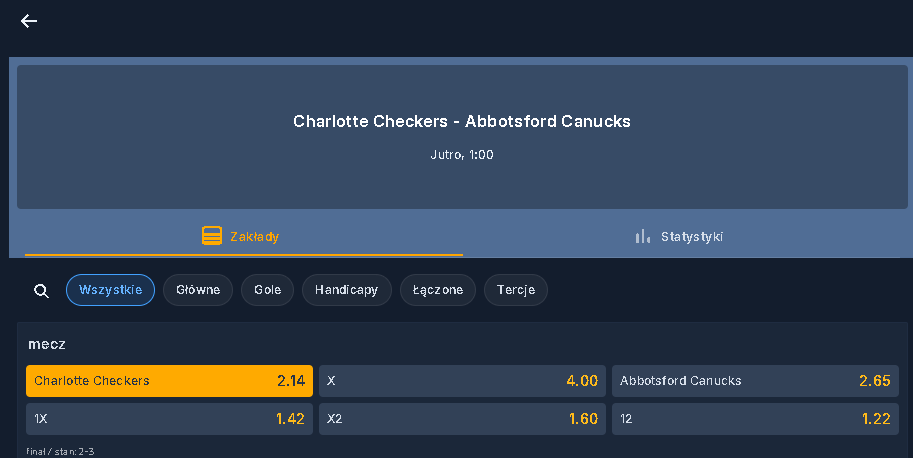Select the Gole filter chip
Image resolution: width=913 pixels, height=458 pixels.
coord(267,290)
